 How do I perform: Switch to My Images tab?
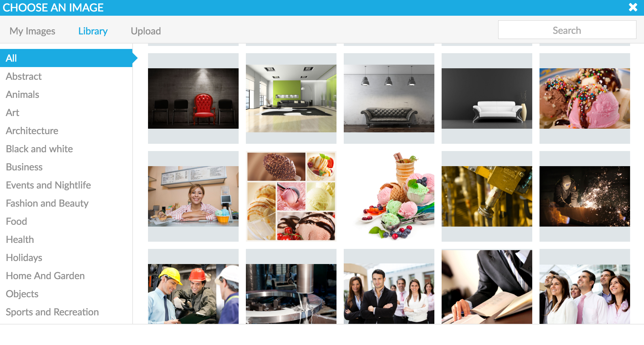[32, 30]
